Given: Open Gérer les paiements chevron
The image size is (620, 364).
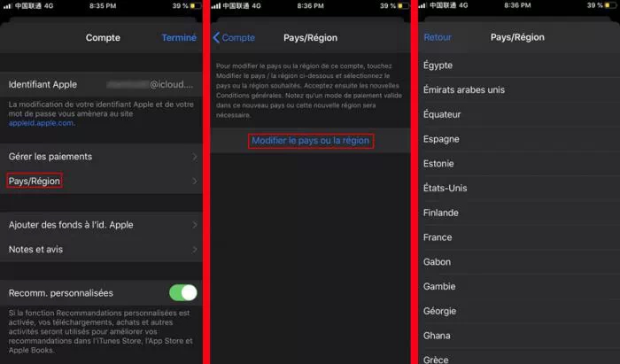Looking at the screenshot, I should [x=195, y=157].
